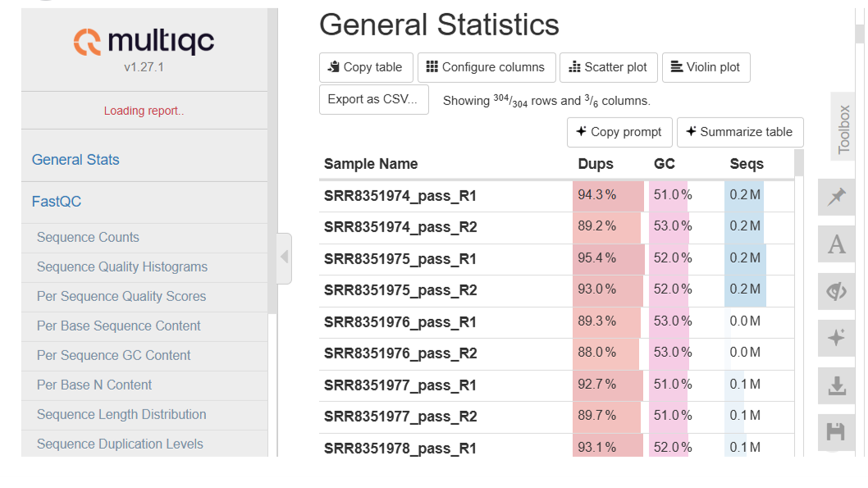The height and width of the screenshot is (488, 868).
Task: Click the Copy prompt button
Action: tap(619, 131)
